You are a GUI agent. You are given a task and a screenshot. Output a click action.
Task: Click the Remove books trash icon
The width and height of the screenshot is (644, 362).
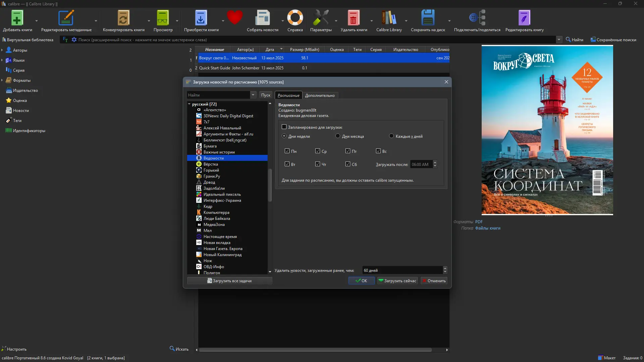click(353, 18)
